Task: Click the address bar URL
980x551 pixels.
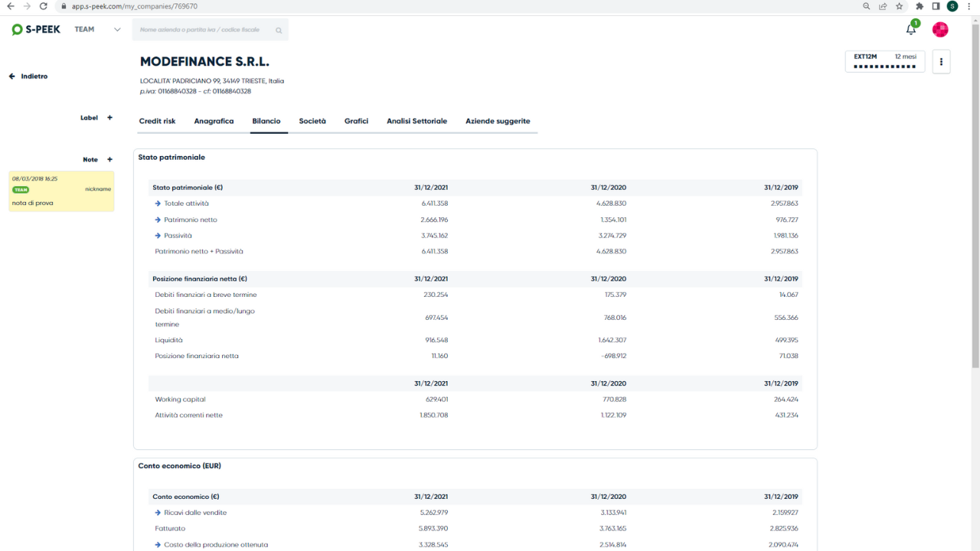Action: tap(134, 6)
